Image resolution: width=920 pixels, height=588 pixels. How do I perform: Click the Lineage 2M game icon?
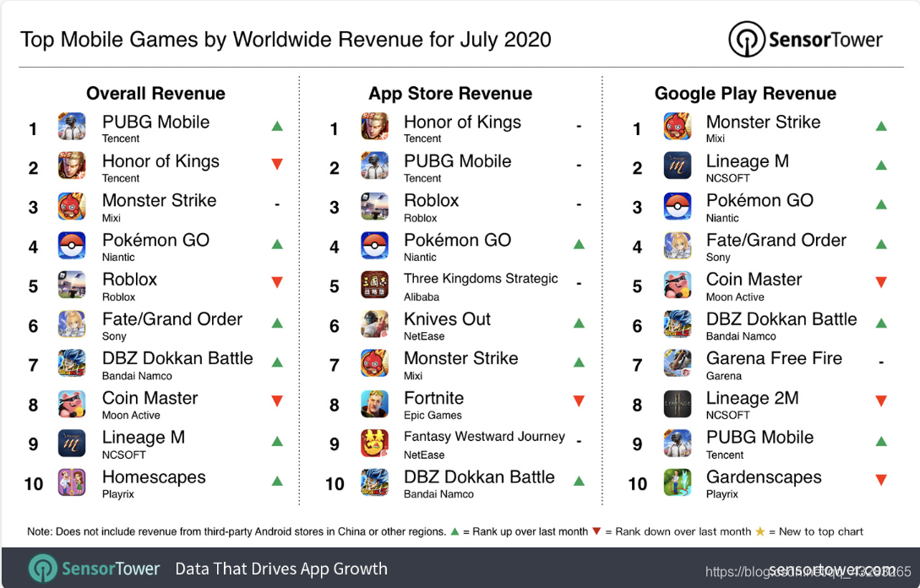coord(677,404)
